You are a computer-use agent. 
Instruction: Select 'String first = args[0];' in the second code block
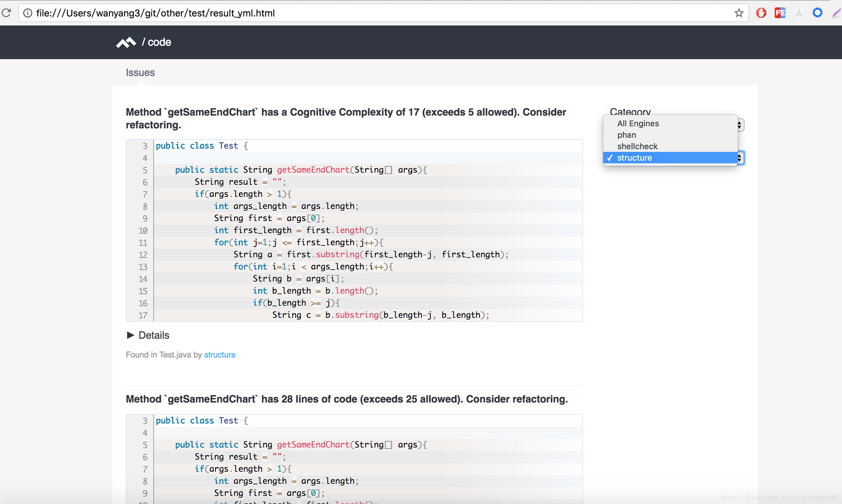coord(269,493)
